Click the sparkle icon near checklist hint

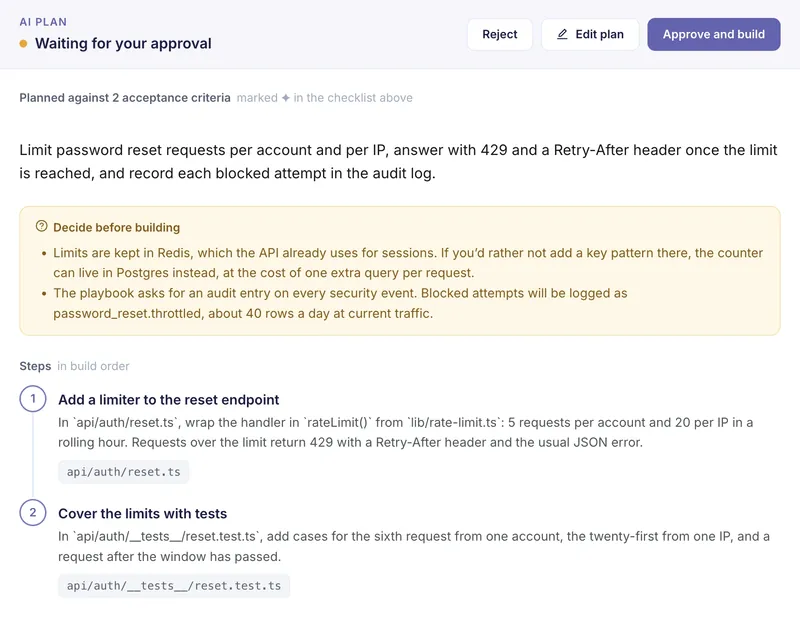tap(286, 98)
